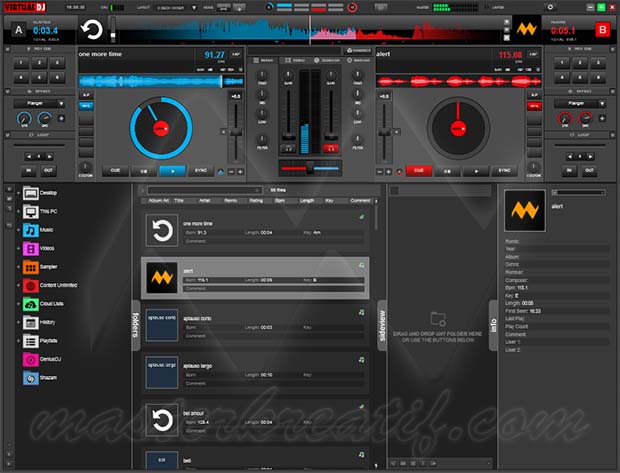Open the Playlists folder
The image size is (620, 473).
tap(40, 341)
